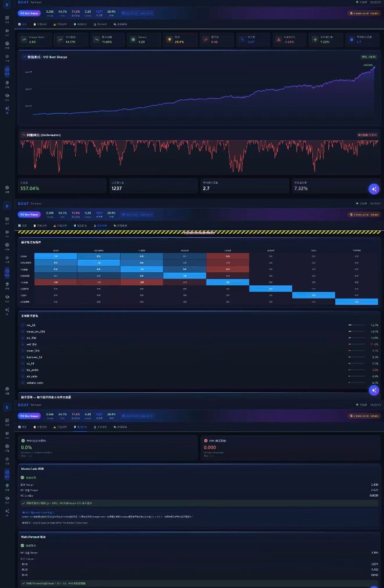
Task: Open the V12 Best Sharpe selector in the equity curve screen
Action: 29,13
